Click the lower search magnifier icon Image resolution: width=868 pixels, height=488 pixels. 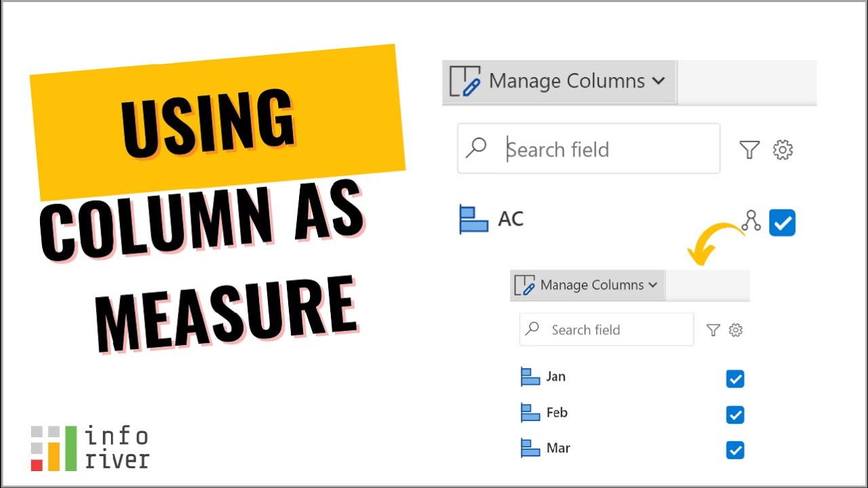click(x=532, y=329)
